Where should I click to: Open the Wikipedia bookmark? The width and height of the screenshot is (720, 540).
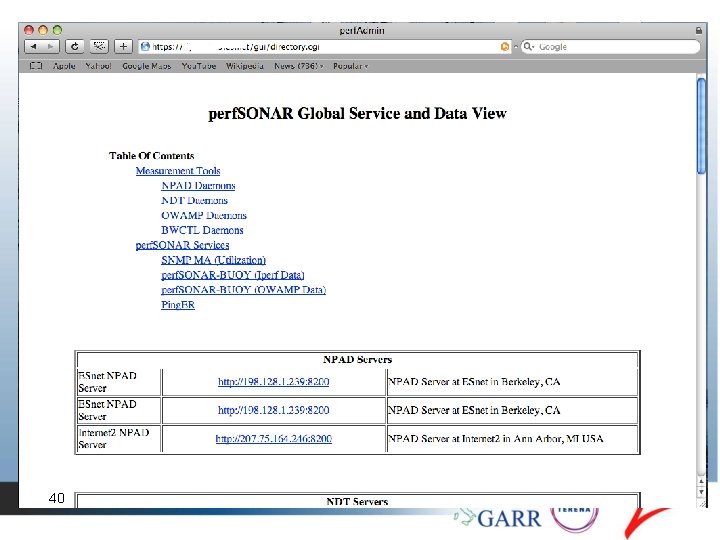245,66
